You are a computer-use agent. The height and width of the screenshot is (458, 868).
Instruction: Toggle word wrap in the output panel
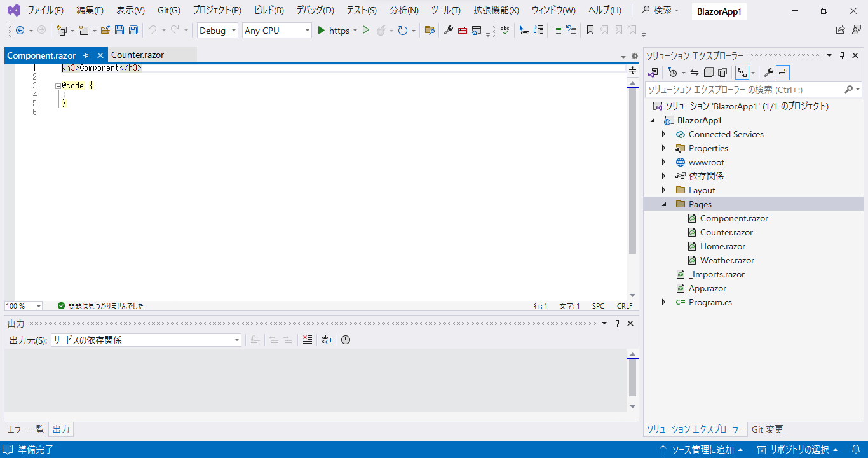coord(327,340)
